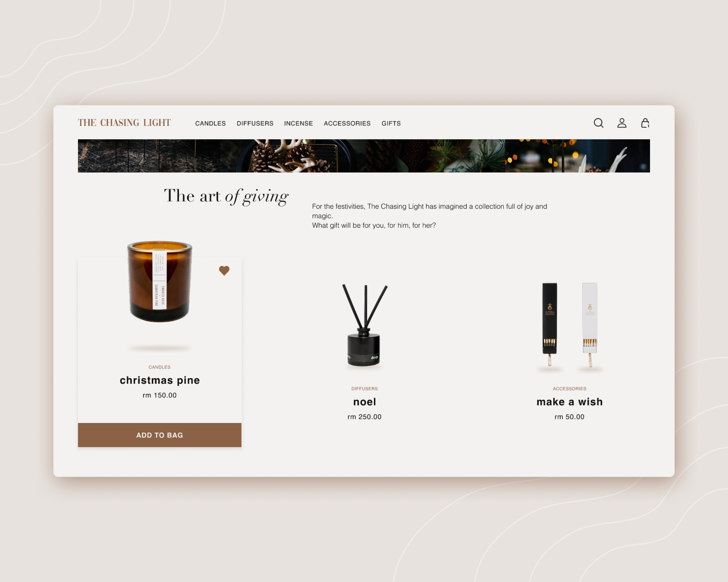Open the Diffusers menu item
728x582 pixels.
255,124
